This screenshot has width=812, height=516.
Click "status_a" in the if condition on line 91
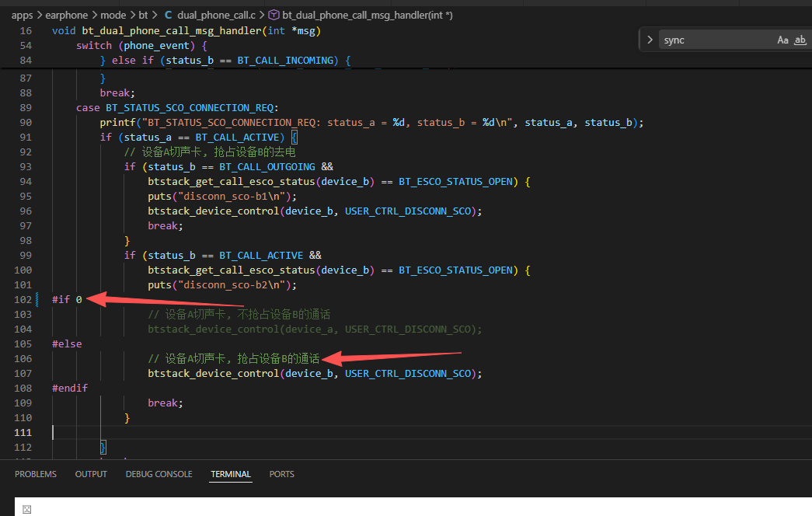point(148,138)
